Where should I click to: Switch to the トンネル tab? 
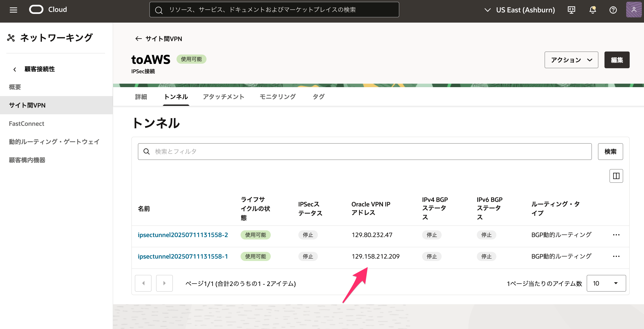[x=176, y=96]
